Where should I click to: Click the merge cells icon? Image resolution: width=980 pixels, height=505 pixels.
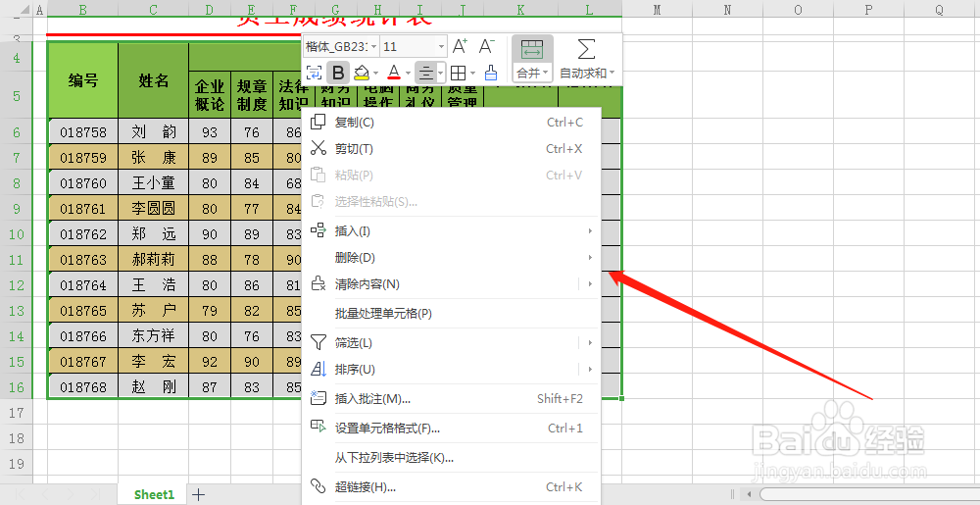pos(532,50)
